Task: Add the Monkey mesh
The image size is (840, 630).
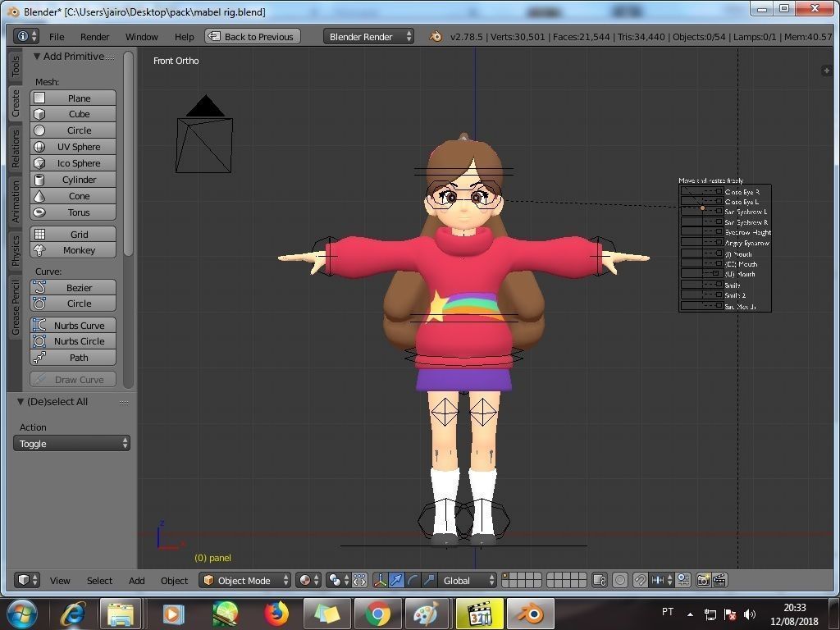Action: (73, 250)
